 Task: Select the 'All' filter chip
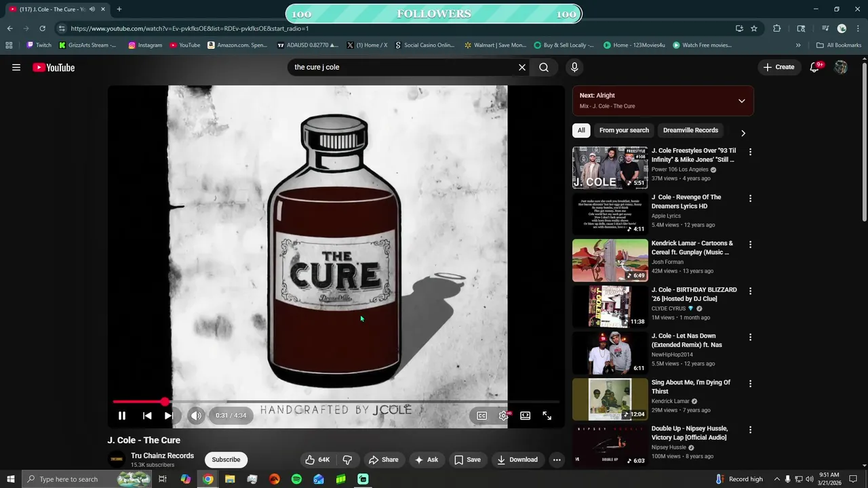click(x=581, y=130)
